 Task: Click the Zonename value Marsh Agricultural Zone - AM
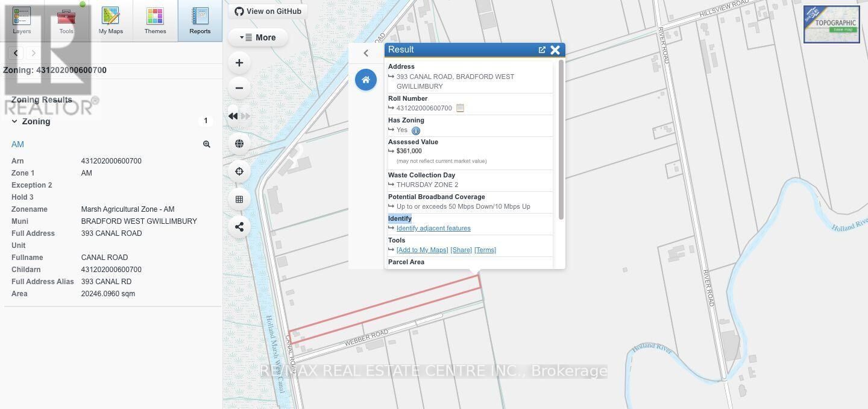point(128,209)
